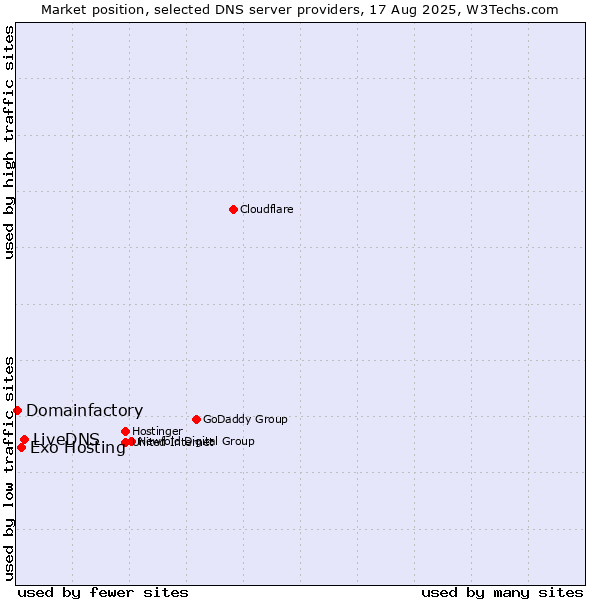The width and height of the screenshot is (600, 600).
Task: Click the chart title mentioning W3Techs.com
Action: 300,10
